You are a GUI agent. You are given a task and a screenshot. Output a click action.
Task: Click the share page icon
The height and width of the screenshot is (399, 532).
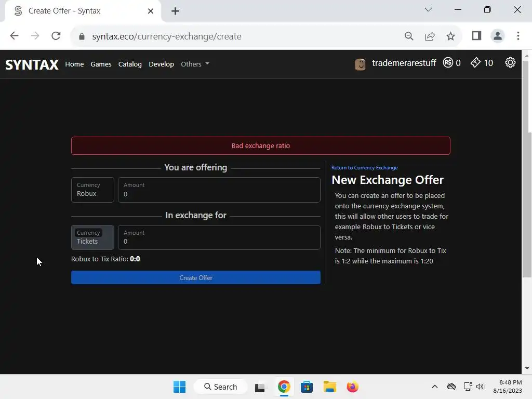(430, 36)
